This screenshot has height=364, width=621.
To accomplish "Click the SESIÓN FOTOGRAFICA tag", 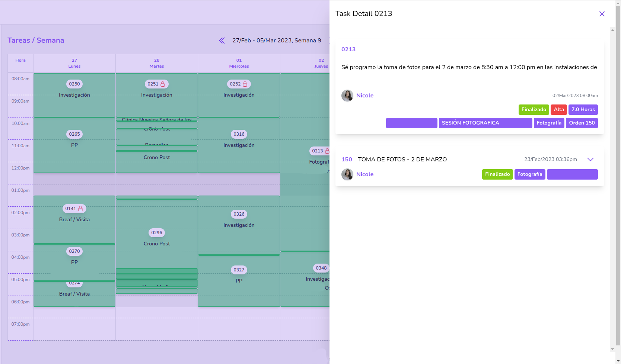I will (485, 123).
